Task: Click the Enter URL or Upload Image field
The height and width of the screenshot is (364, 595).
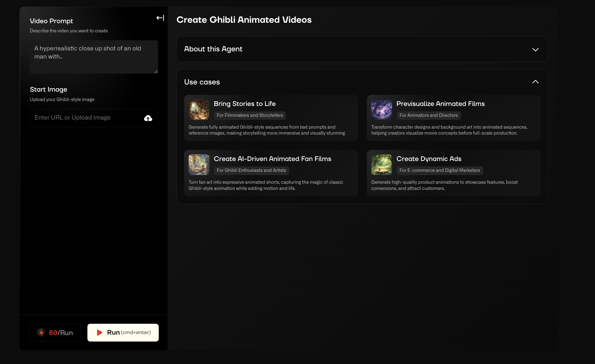Action: coord(86,118)
